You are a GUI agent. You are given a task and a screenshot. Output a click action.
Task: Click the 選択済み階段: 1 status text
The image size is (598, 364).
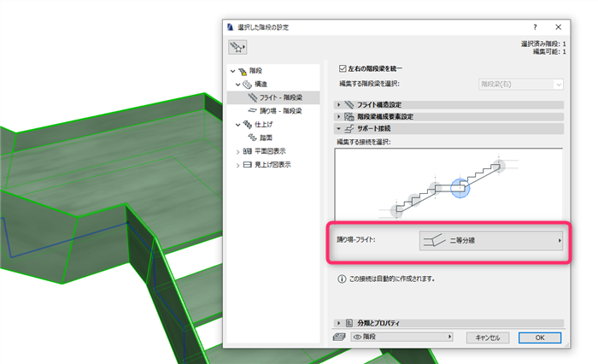point(543,44)
